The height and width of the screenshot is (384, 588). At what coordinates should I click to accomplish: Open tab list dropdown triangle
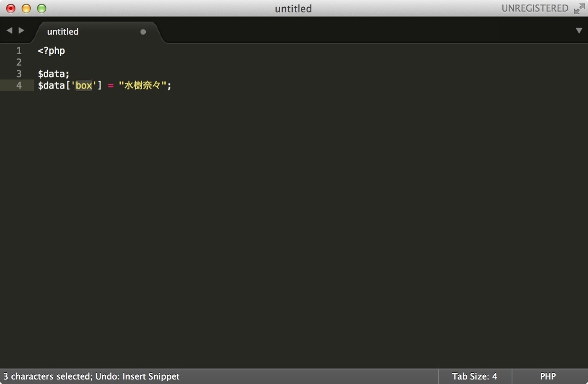[x=579, y=31]
